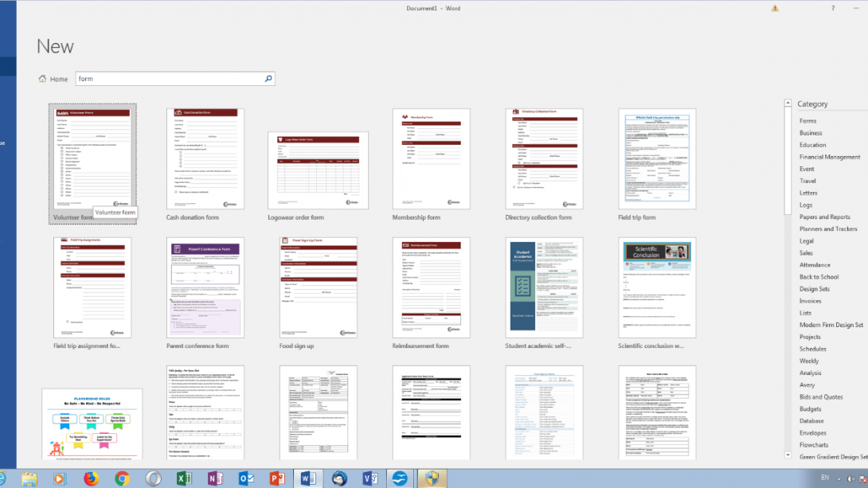Open Google Chrome from the taskbar
Viewport: 868px width, 488px height.
[x=123, y=479]
